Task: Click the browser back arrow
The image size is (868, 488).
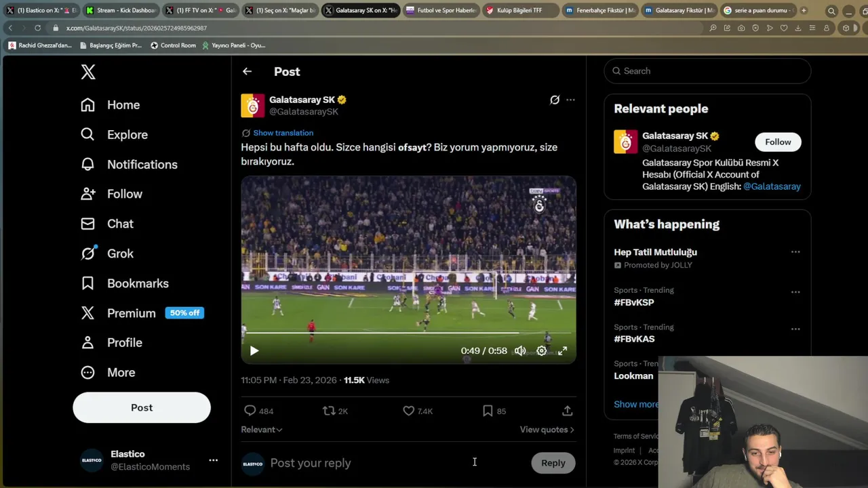Action: pos(10,28)
